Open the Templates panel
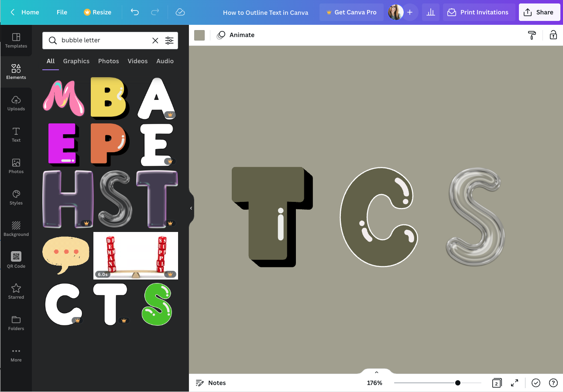Viewport: 563px width, 392px height. [16, 41]
